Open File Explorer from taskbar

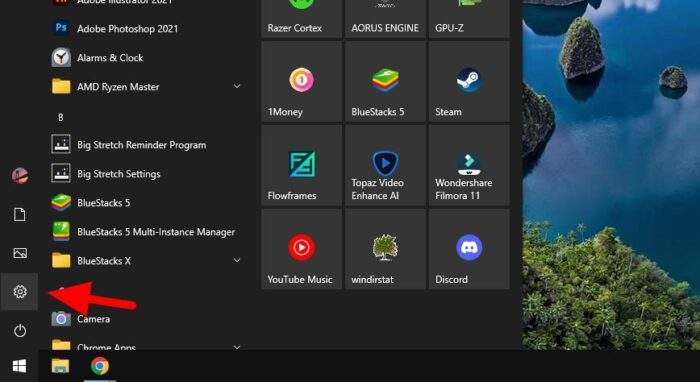(60, 366)
